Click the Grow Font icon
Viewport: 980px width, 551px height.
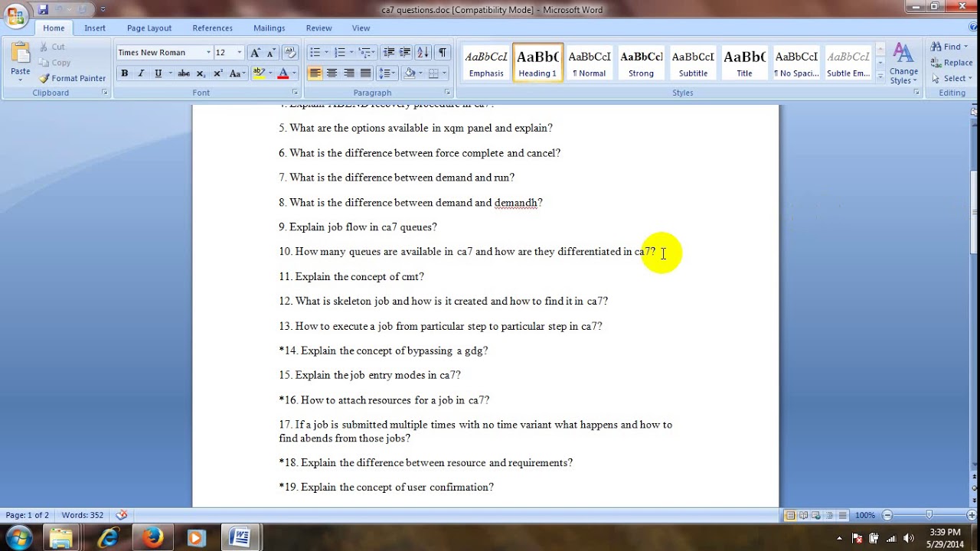pos(256,53)
